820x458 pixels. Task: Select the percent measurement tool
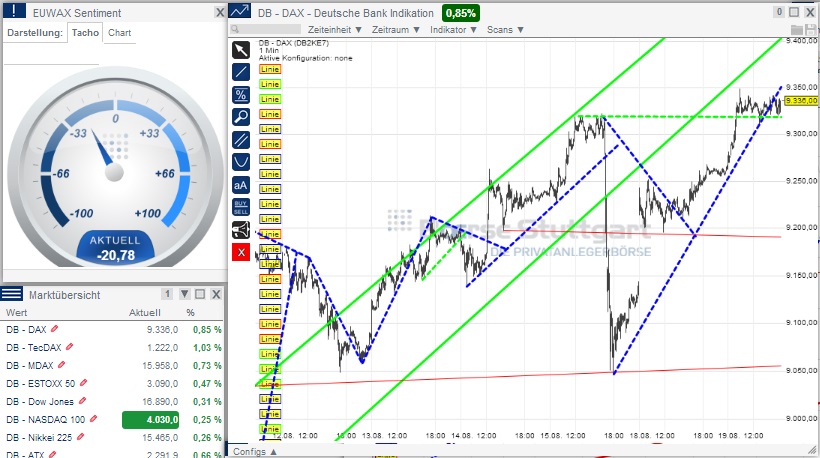(241, 95)
